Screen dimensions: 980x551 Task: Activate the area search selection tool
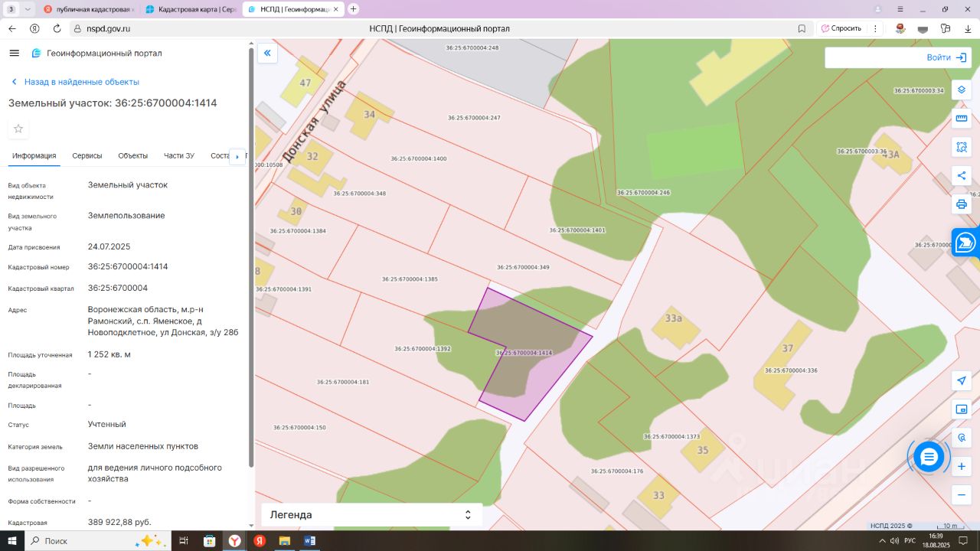pos(962,147)
